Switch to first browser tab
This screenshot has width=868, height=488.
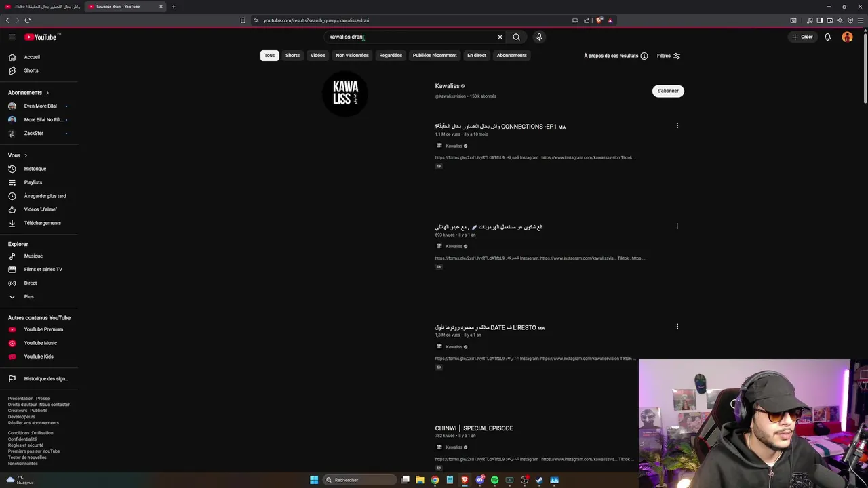pyautogui.click(x=43, y=7)
